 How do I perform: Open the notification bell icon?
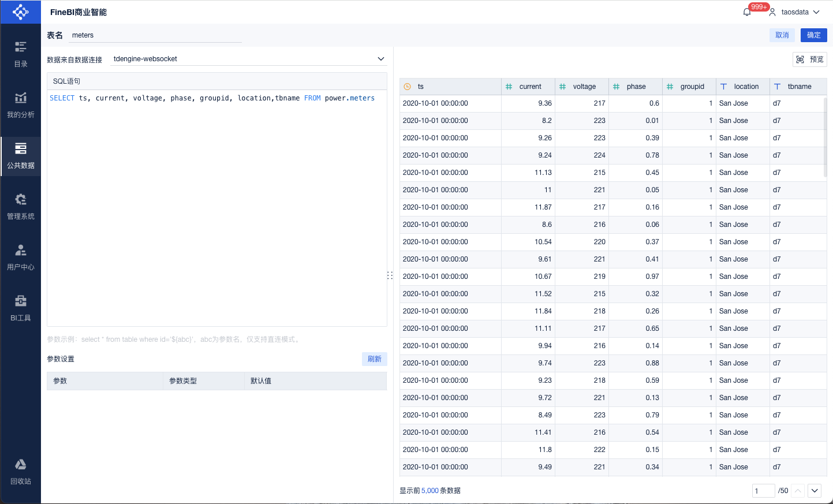[747, 12]
